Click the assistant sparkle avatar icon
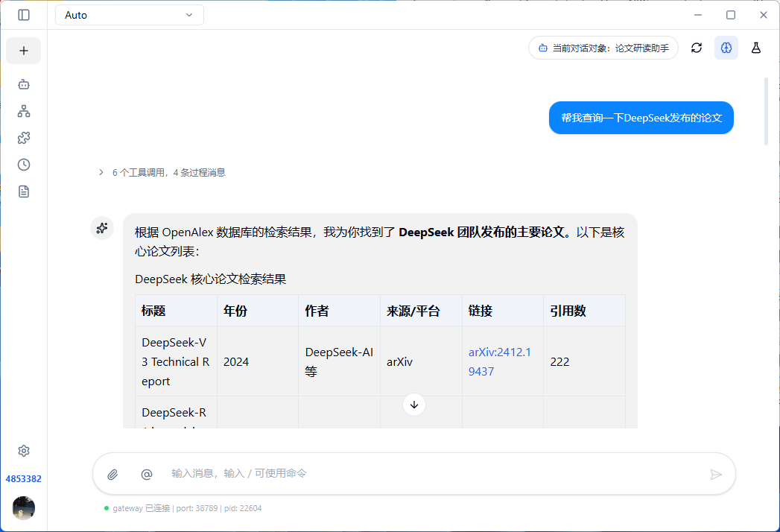The height and width of the screenshot is (532, 780). tap(102, 228)
